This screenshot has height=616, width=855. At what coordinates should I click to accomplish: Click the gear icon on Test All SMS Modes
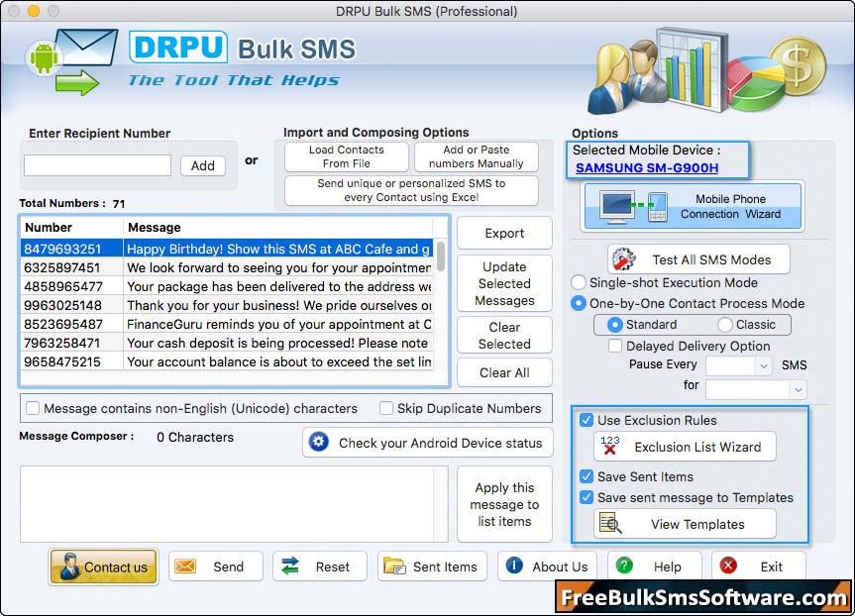tap(623, 259)
